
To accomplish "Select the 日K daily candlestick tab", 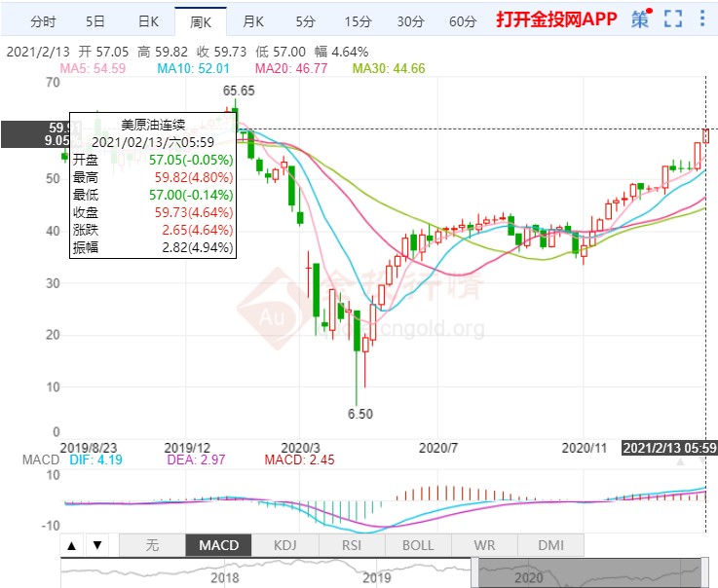I will pos(148,21).
